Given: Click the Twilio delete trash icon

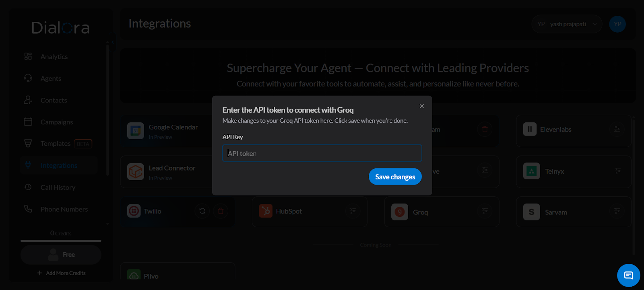Looking at the screenshot, I should 221,211.
